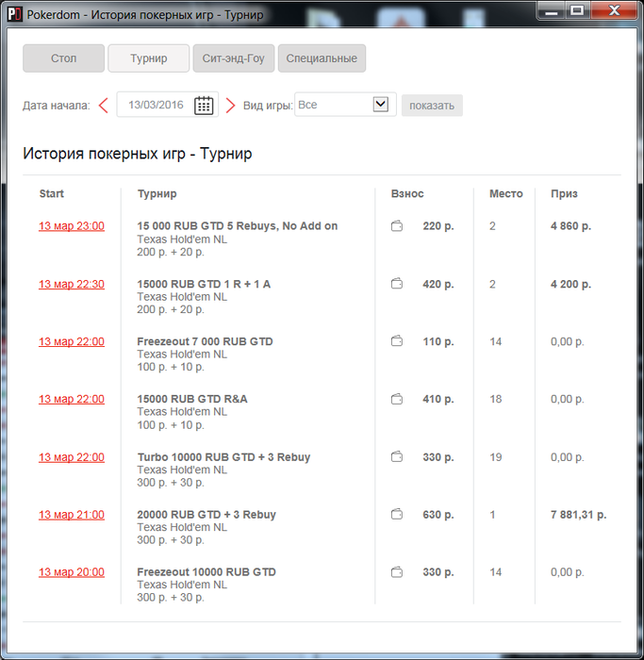
Task: Click the Приз column header
Action: coord(564,194)
